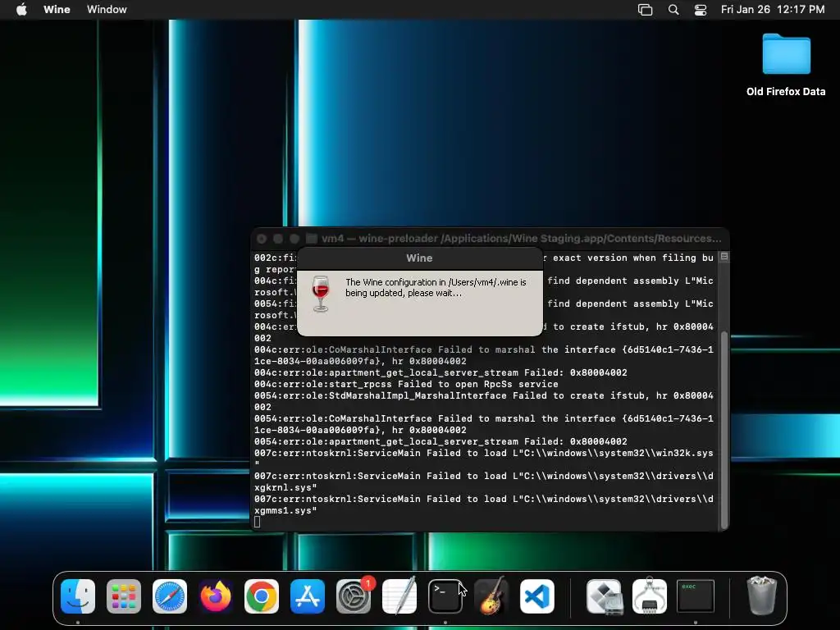Open Finder from the dock
This screenshot has height=630, width=840.
coord(78,596)
